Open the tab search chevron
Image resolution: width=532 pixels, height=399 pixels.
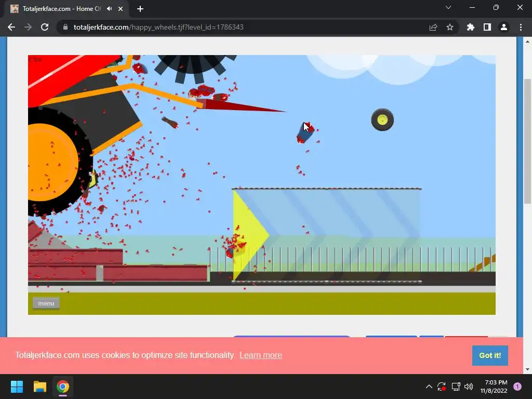coord(448,7)
